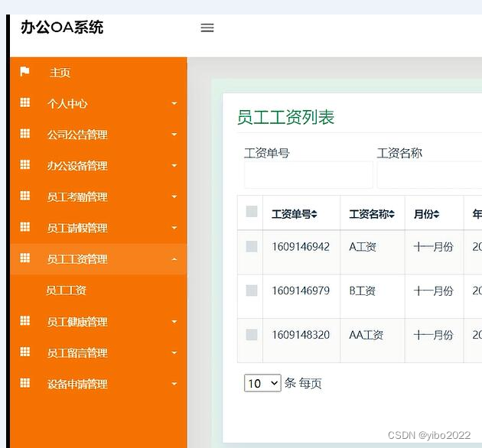This screenshot has height=448, width=482.
Task: Expand the 员工请假管理 dropdown arrow
Action: [174, 228]
